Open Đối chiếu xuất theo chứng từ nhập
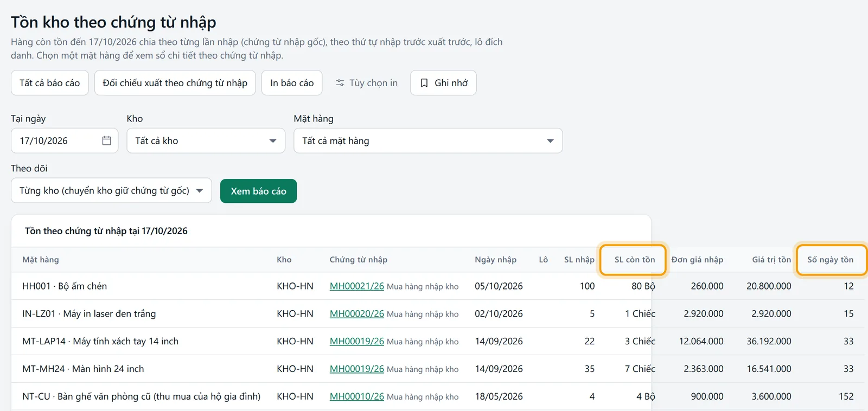The width and height of the screenshot is (868, 411). click(175, 83)
